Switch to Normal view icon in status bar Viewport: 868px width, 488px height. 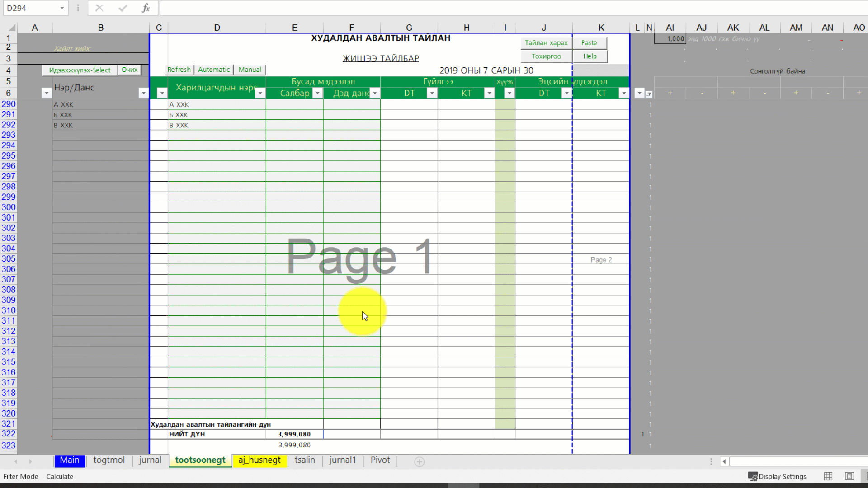coord(828,476)
